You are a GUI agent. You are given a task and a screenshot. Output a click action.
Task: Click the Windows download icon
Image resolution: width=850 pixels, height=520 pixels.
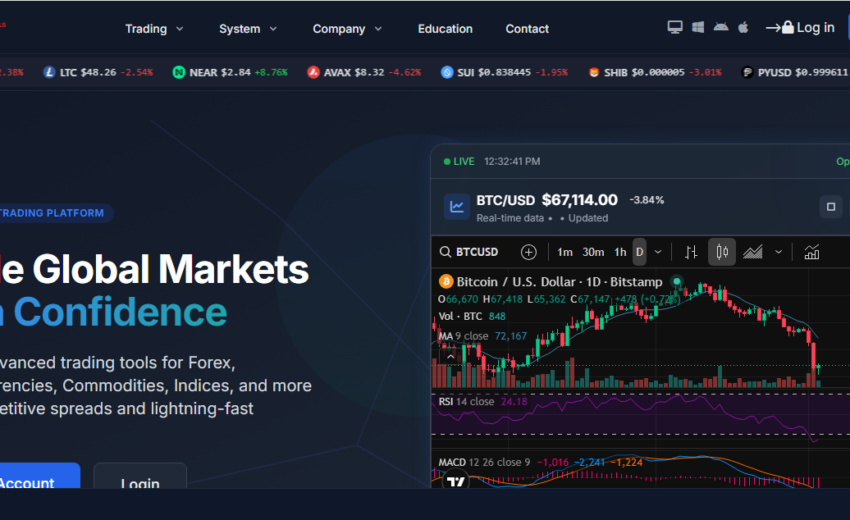pyautogui.click(x=698, y=27)
